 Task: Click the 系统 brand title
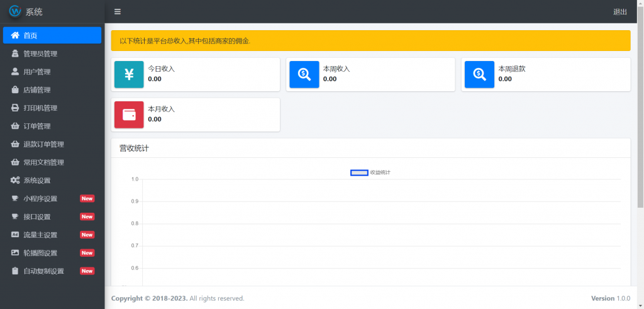[x=34, y=12]
